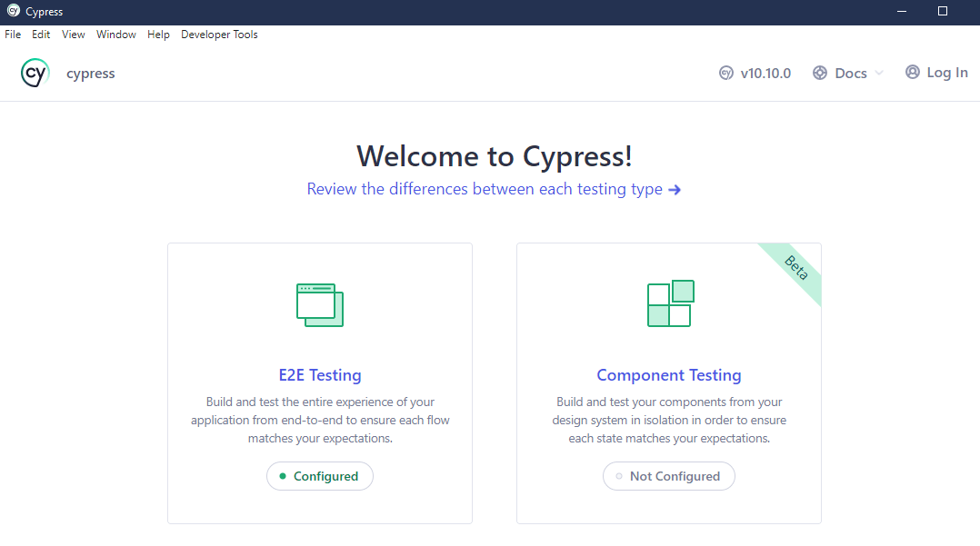The image size is (980, 546).
Task: Click the Cypress logo in the header
Action: [35, 74]
